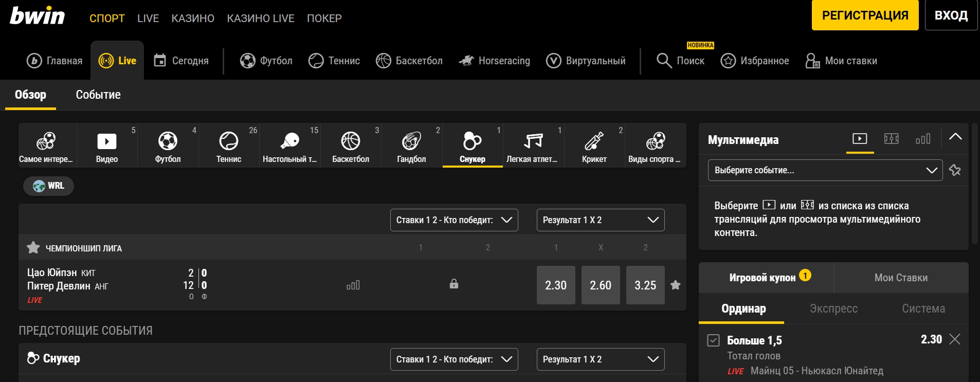The width and height of the screenshot is (980, 382).
Task: Click the Поиск magnifier icon
Action: 664,61
